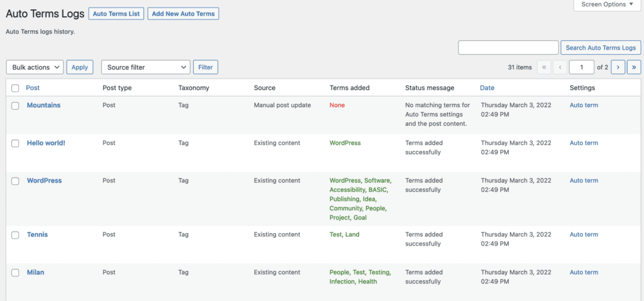Click the green WordPress term in Hello world! row
The height and width of the screenshot is (301, 644).
(x=345, y=143)
